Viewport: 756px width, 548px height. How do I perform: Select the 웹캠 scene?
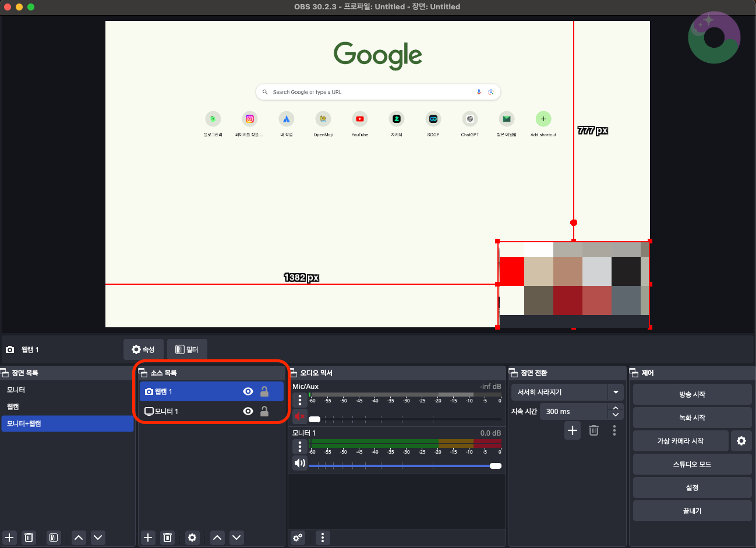coord(67,406)
